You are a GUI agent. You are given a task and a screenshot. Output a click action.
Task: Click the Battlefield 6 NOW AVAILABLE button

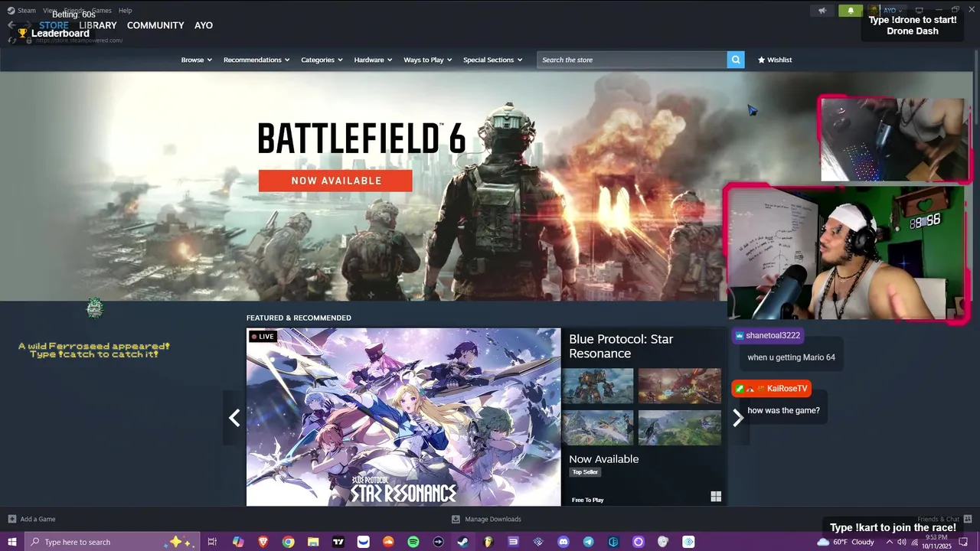(335, 181)
